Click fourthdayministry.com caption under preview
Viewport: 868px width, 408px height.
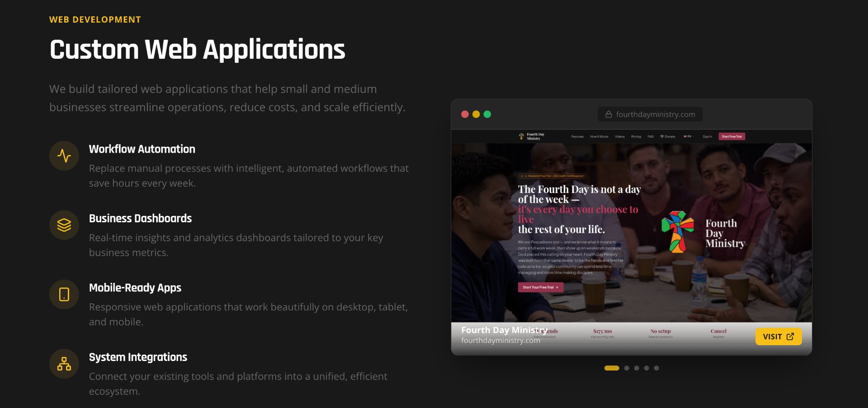tap(500, 340)
